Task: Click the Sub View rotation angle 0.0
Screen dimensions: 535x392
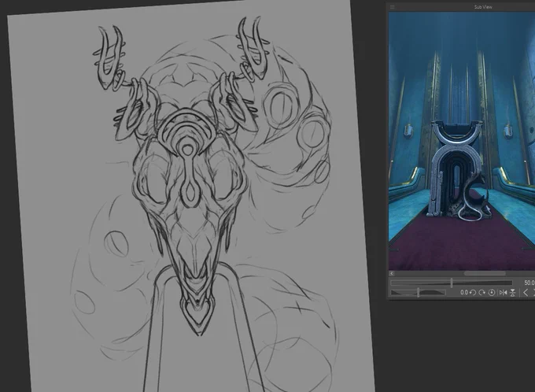Action: click(463, 293)
